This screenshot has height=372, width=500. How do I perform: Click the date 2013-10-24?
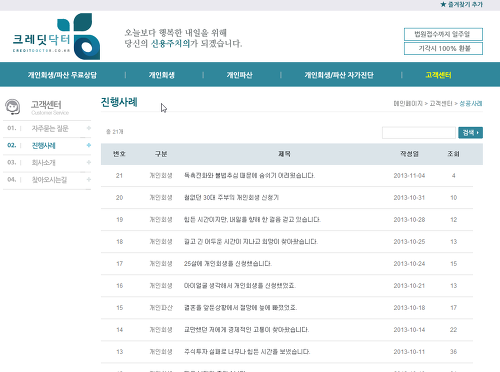tap(409, 264)
